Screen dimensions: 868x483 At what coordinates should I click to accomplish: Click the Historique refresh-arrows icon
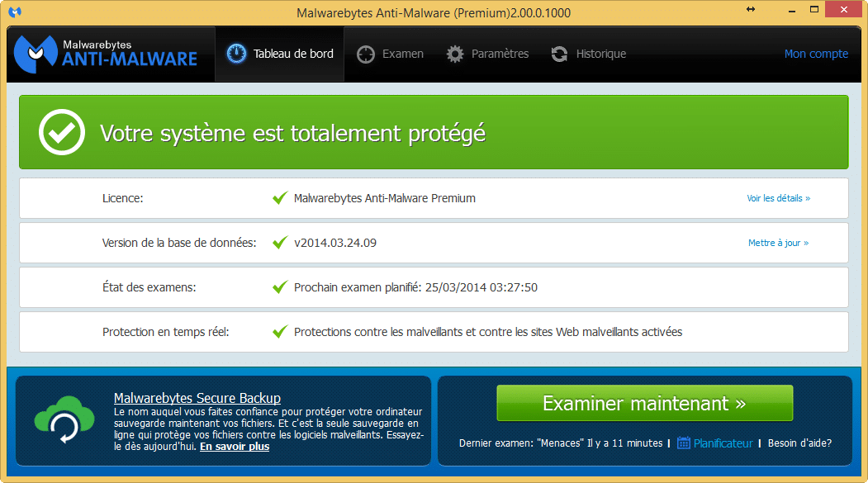click(x=560, y=54)
